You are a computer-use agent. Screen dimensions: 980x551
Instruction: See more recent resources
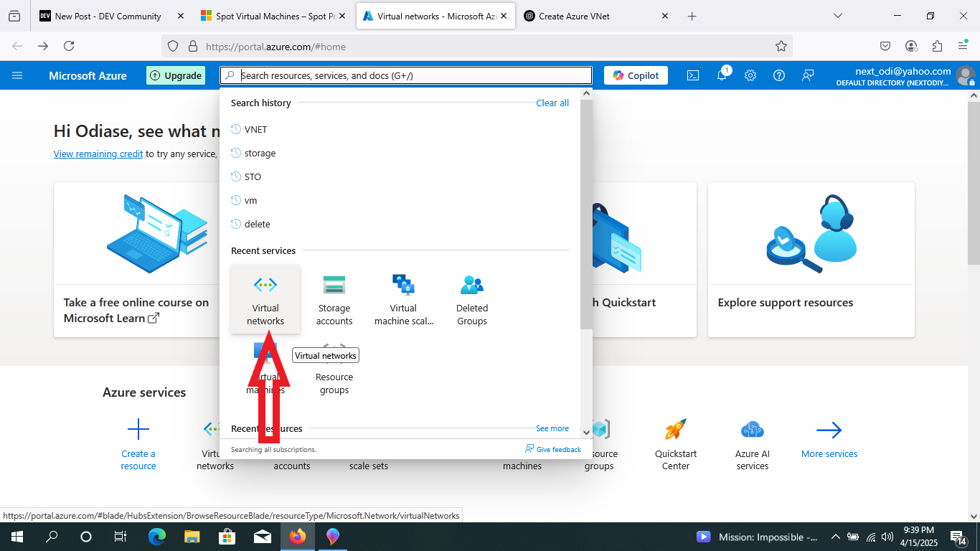coord(552,428)
